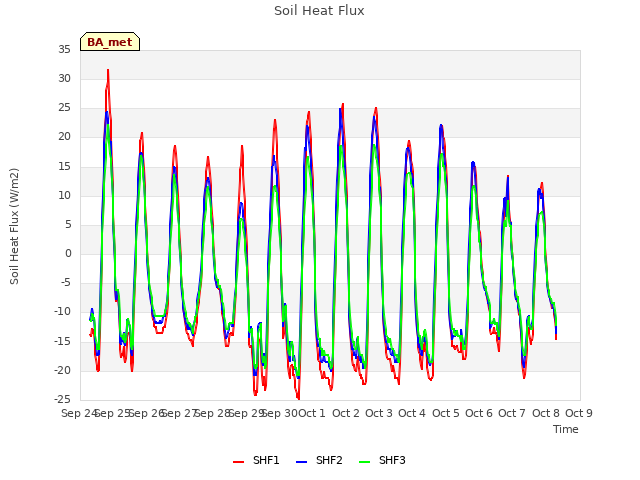640x480 pixels.
Task: Click the -25 y-axis tick label
Action: click(x=63, y=399)
